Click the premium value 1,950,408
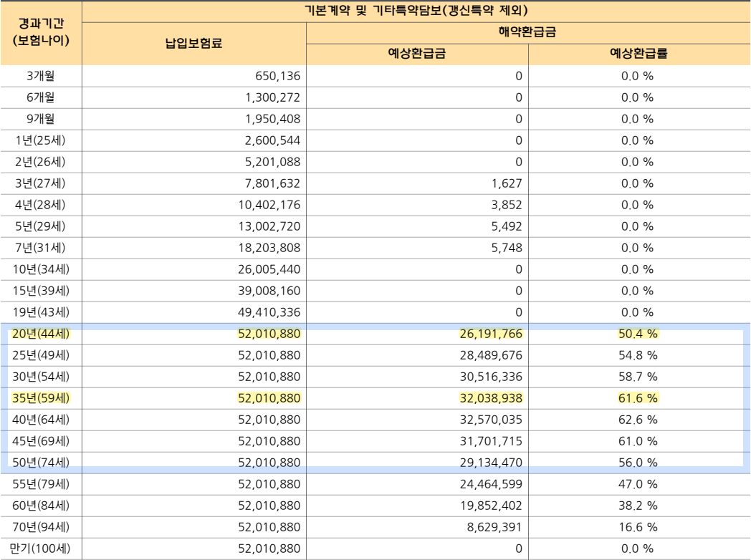 273,119
